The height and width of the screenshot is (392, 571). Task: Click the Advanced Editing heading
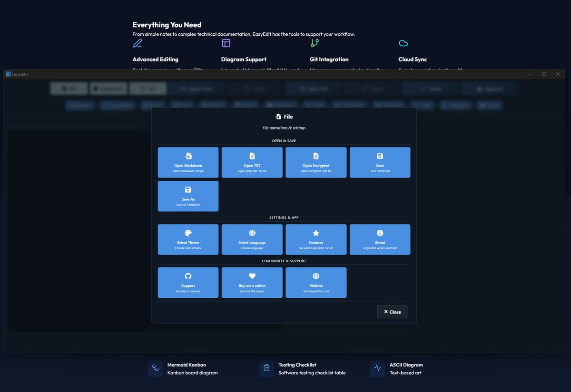156,59
